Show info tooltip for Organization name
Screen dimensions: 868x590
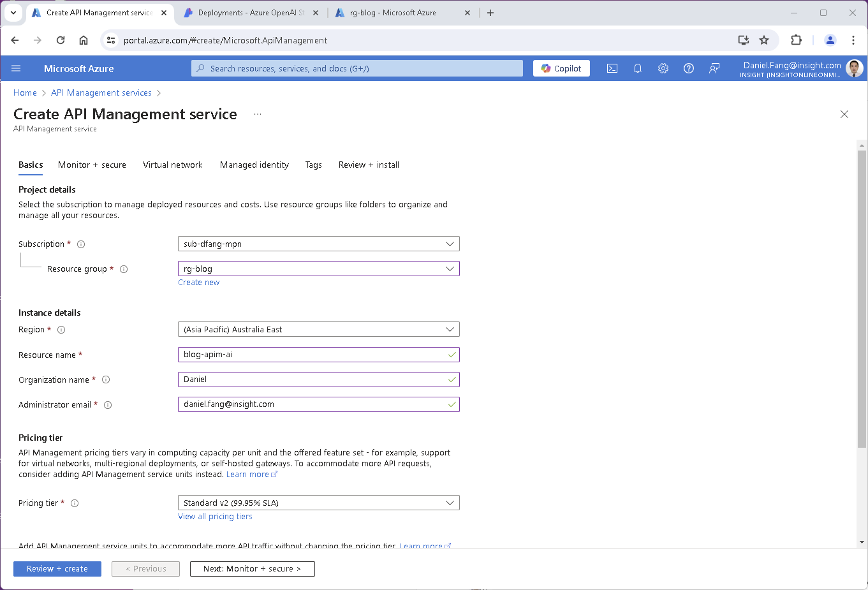tap(106, 380)
